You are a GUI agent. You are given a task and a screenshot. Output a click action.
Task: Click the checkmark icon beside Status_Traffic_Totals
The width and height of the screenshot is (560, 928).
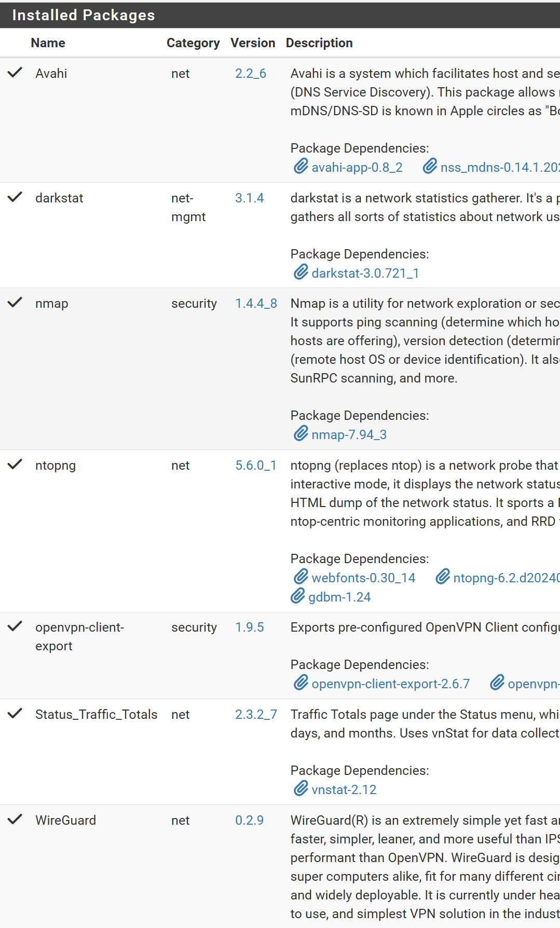tap(15, 714)
